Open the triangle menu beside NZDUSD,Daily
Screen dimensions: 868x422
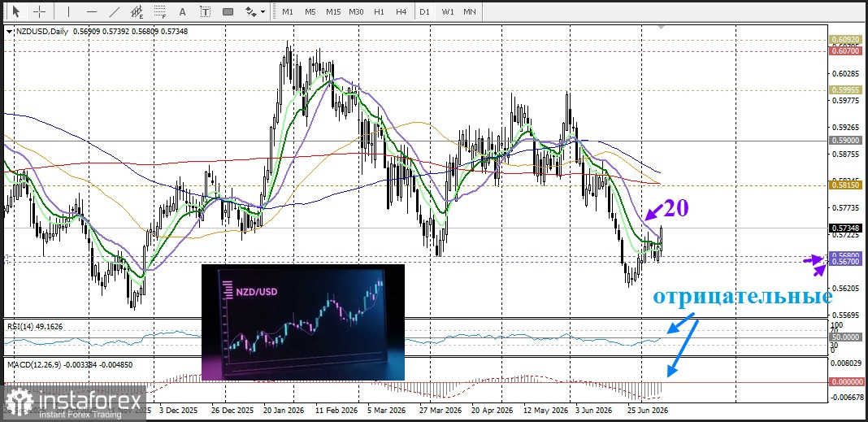pos(10,32)
